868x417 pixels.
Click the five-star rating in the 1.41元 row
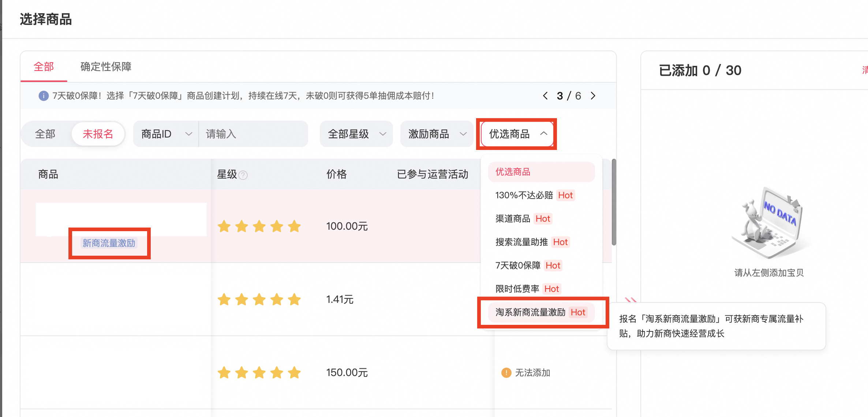pos(259,300)
